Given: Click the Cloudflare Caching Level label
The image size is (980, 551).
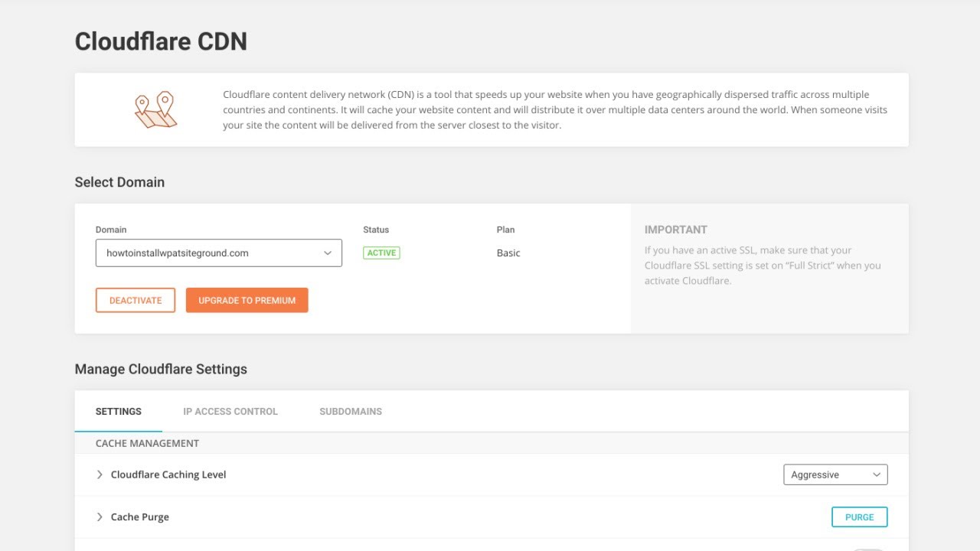Looking at the screenshot, I should coord(168,474).
